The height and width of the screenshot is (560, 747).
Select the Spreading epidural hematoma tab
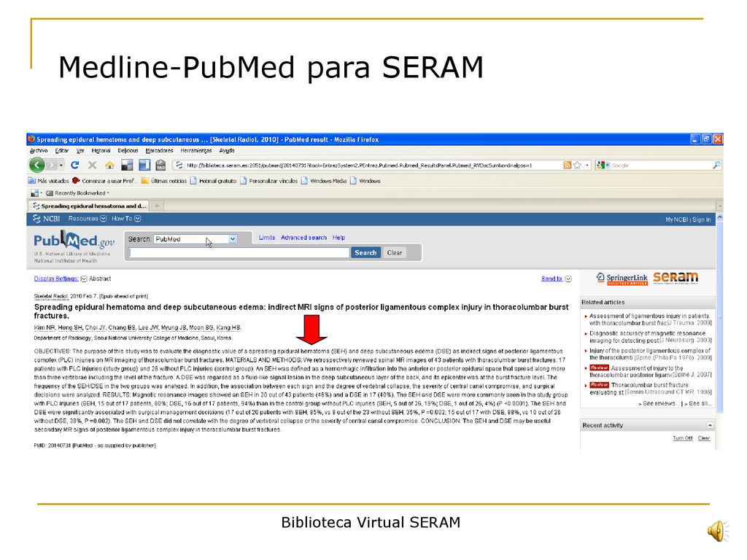click(88, 206)
